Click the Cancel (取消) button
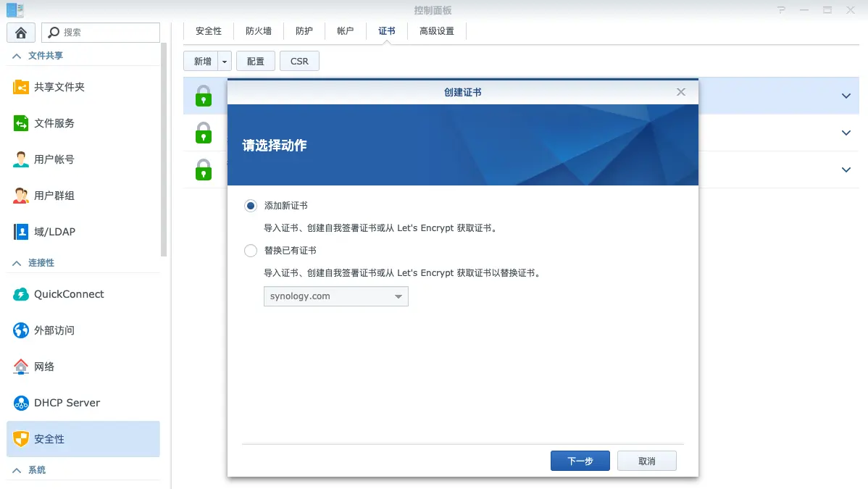 (x=646, y=461)
